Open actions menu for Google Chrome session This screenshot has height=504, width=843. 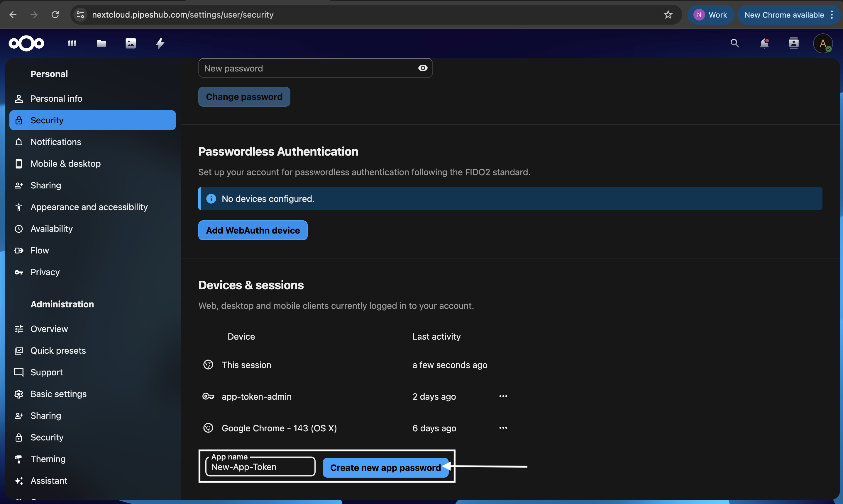click(x=503, y=428)
